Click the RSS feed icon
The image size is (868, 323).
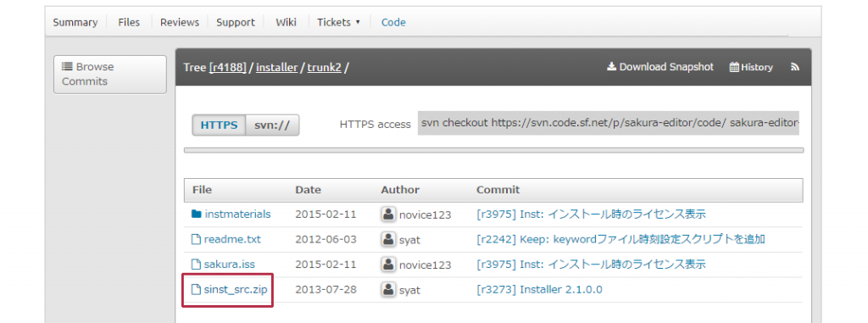[795, 67]
